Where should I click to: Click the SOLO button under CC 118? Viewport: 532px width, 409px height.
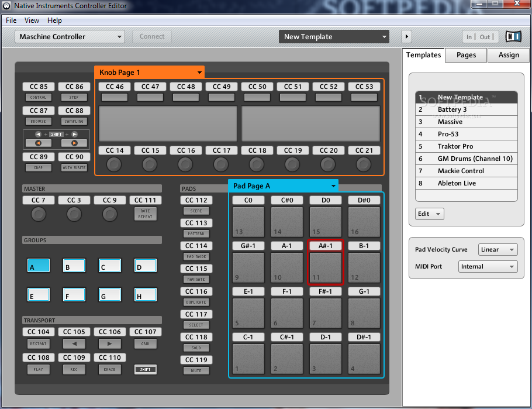tap(196, 348)
